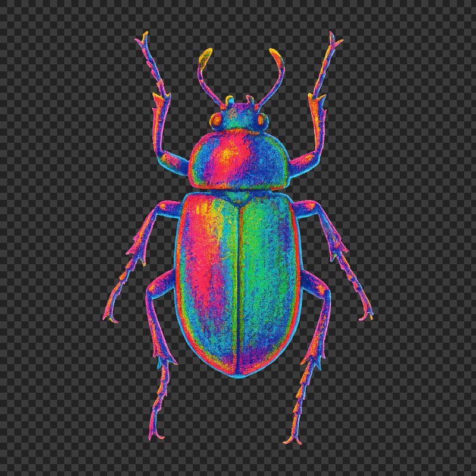Select the left front leg's upper segment

tap(174, 159)
